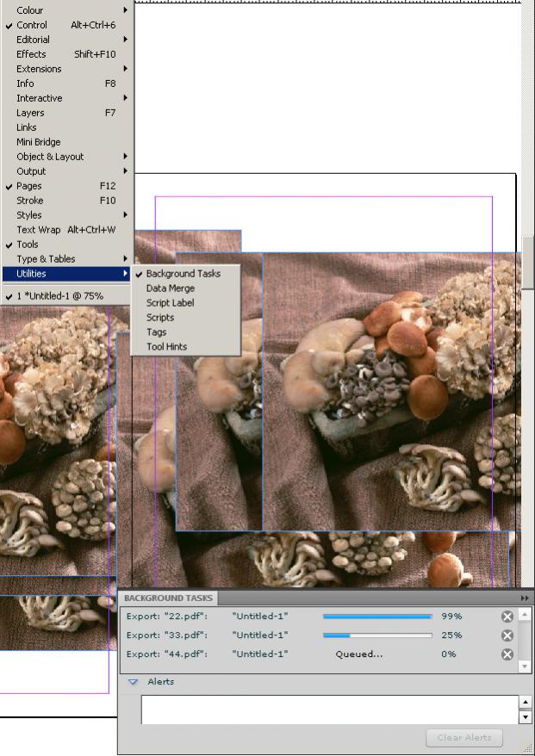
Task: Open the Effects panel menu item
Action: point(66,54)
